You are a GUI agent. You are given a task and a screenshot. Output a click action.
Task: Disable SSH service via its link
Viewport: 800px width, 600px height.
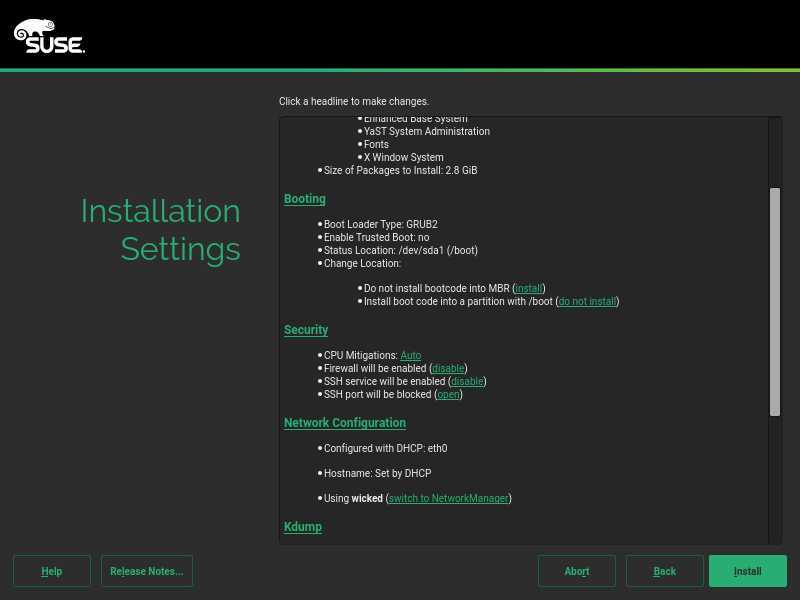[x=467, y=381]
